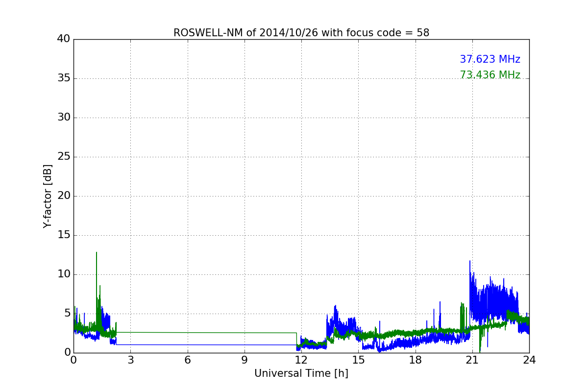Click the plot title 'ROSWELL-NM of 2014/10/26'

pyautogui.click(x=301, y=33)
